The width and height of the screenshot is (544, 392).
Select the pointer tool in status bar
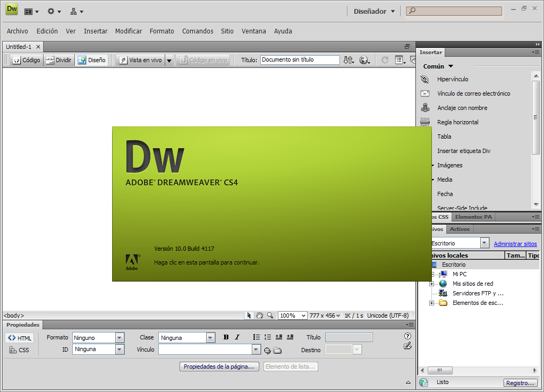point(249,316)
